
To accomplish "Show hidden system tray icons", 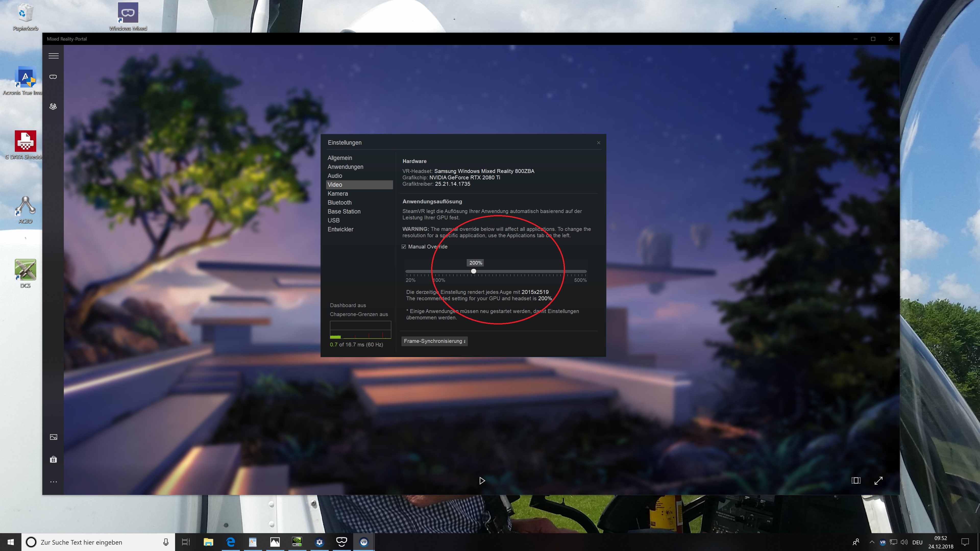I will (872, 542).
